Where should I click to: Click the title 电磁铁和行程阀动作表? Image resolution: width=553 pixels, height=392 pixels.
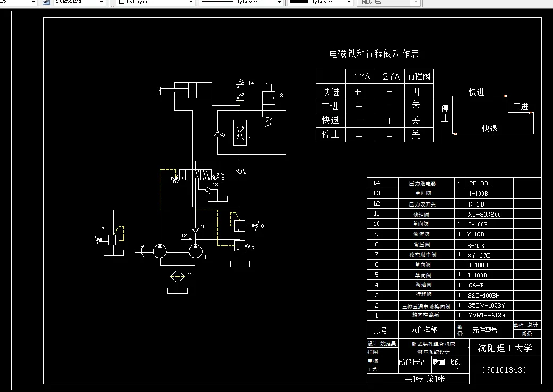[x=374, y=54]
